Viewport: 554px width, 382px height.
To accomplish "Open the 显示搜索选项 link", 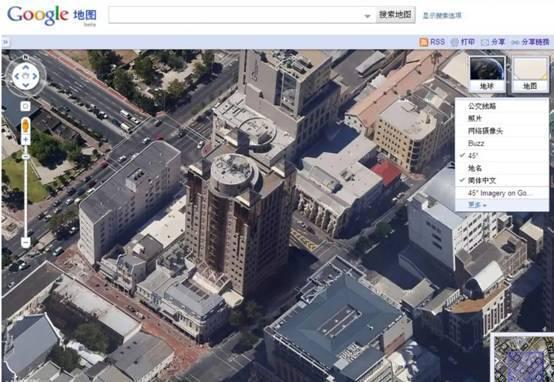I will click(x=442, y=15).
